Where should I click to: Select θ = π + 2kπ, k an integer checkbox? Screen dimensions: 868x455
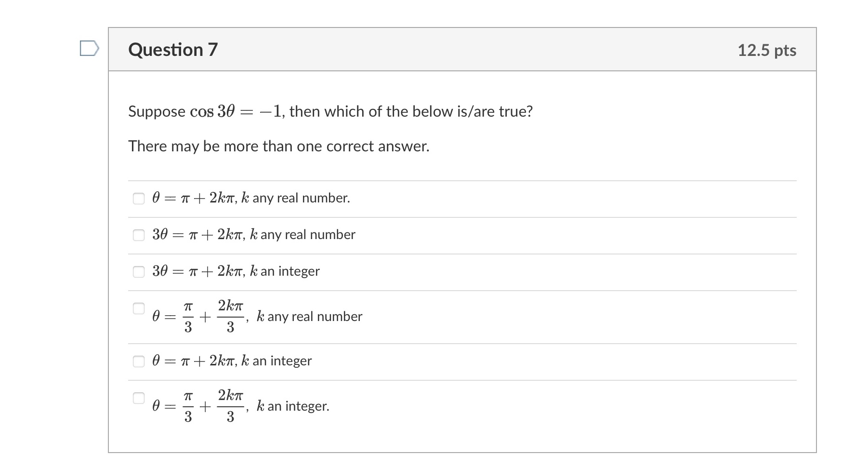pos(138,360)
